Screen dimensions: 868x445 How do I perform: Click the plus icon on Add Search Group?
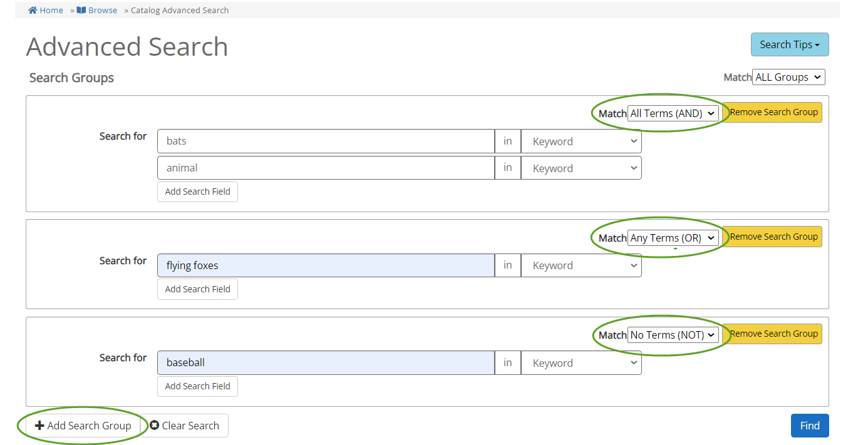pyautogui.click(x=40, y=426)
